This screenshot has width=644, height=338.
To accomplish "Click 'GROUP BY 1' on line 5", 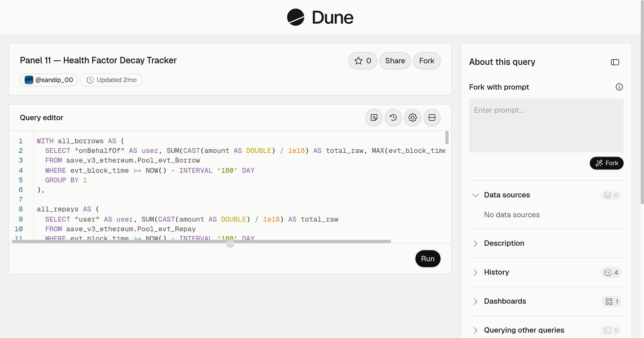I will click(x=66, y=180).
